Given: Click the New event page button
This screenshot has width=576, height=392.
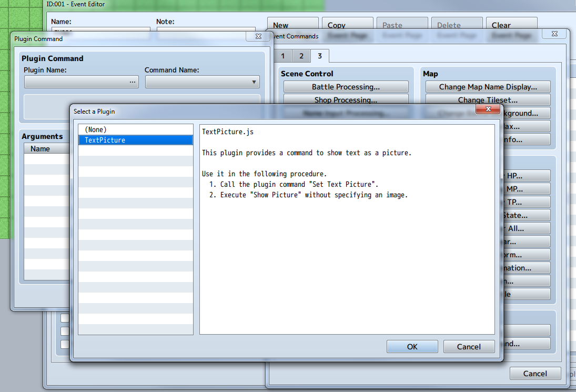Looking at the screenshot, I should click(x=292, y=25).
